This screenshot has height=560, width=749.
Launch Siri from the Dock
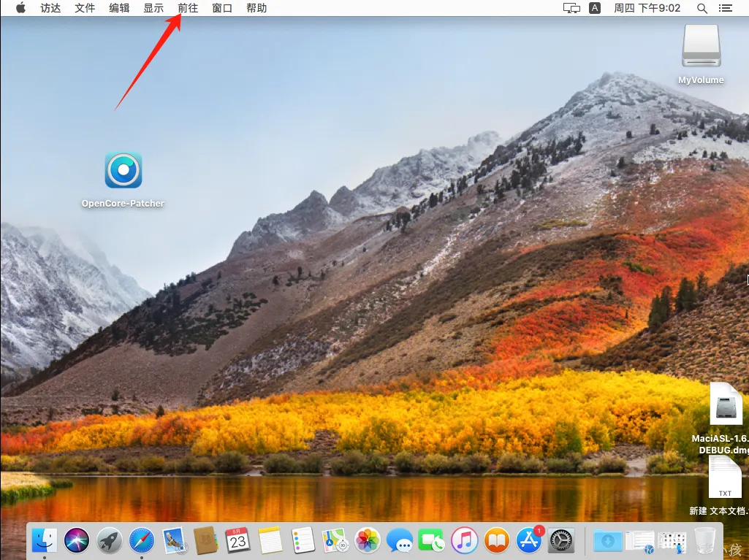pos(77,540)
